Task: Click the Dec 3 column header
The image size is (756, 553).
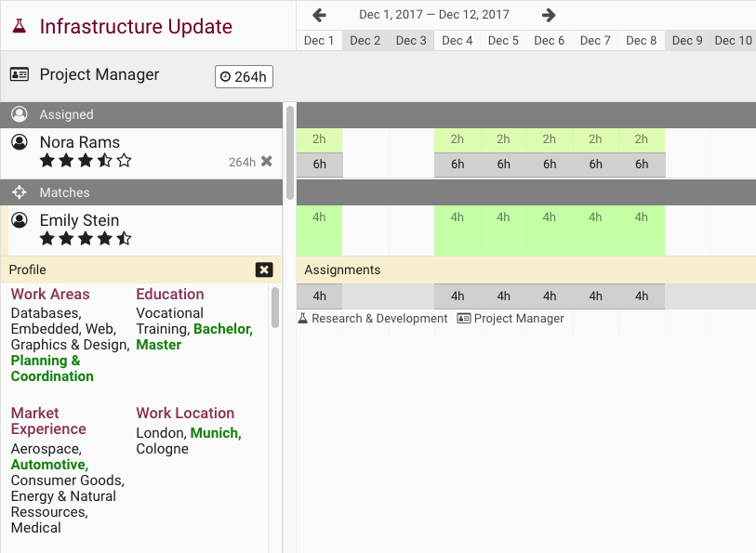Action: click(x=411, y=41)
